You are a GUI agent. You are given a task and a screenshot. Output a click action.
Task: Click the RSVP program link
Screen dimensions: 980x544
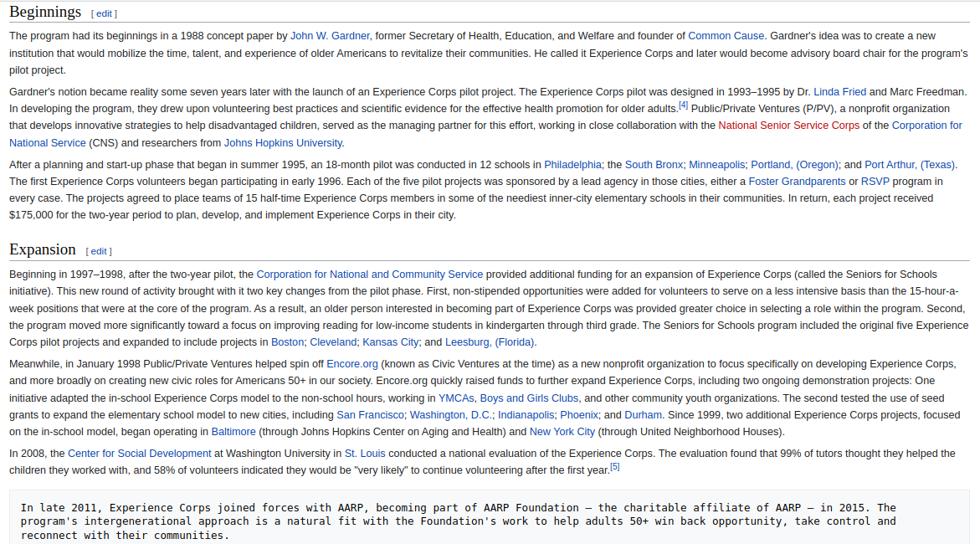875,182
